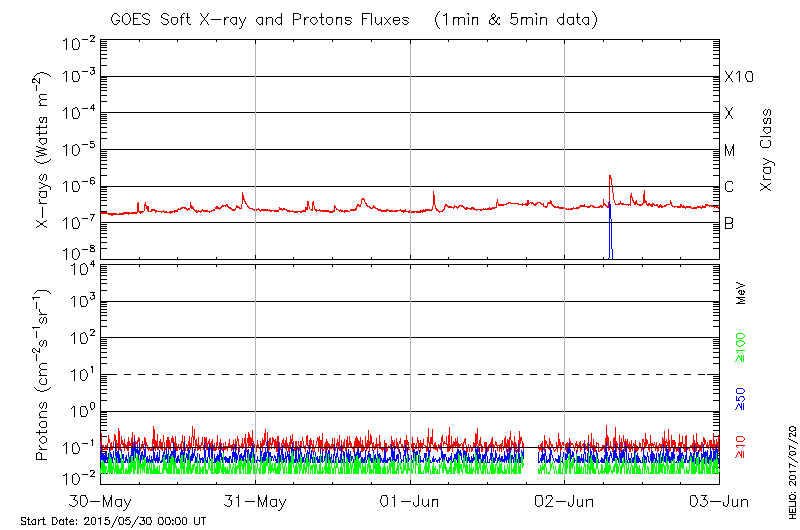Click the red ≥10 MeV legend label
Screen dimensions: 800x530
click(741, 446)
